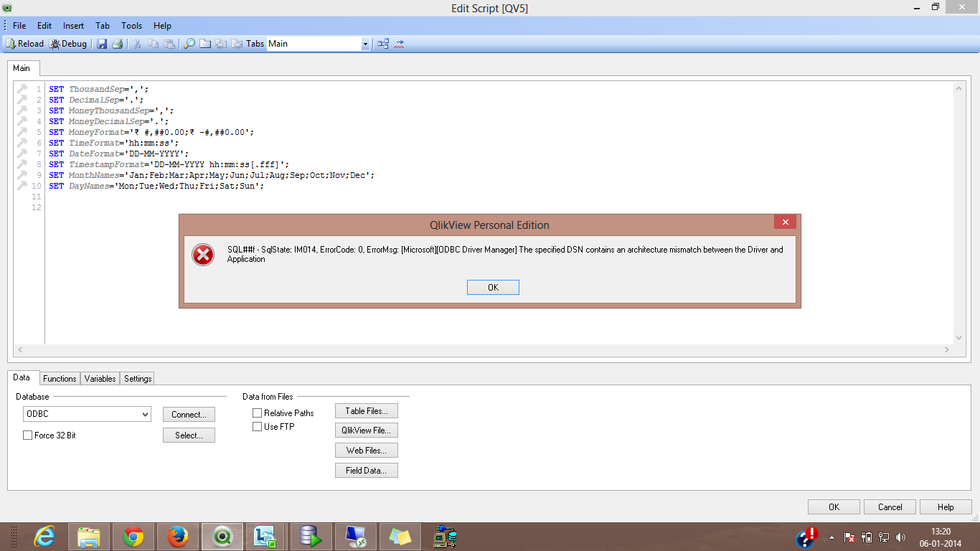Viewport: 980px width, 551px height.
Task: Click the Paste clipboard icon
Action: tap(169, 44)
